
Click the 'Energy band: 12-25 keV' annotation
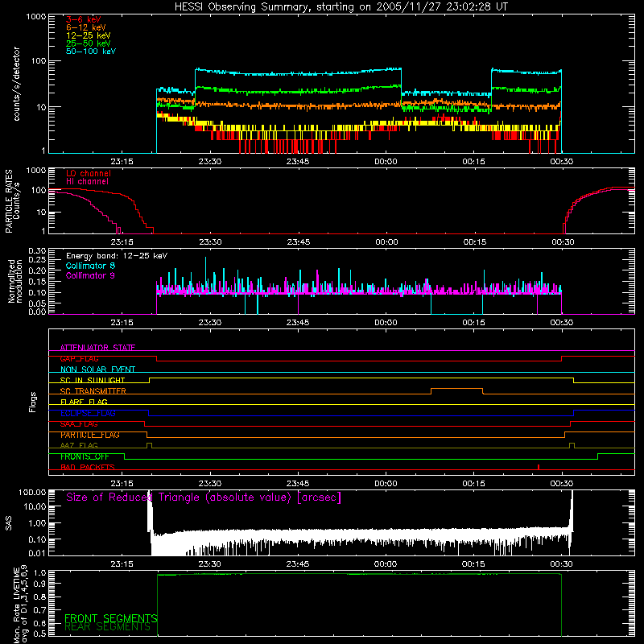click(117, 256)
